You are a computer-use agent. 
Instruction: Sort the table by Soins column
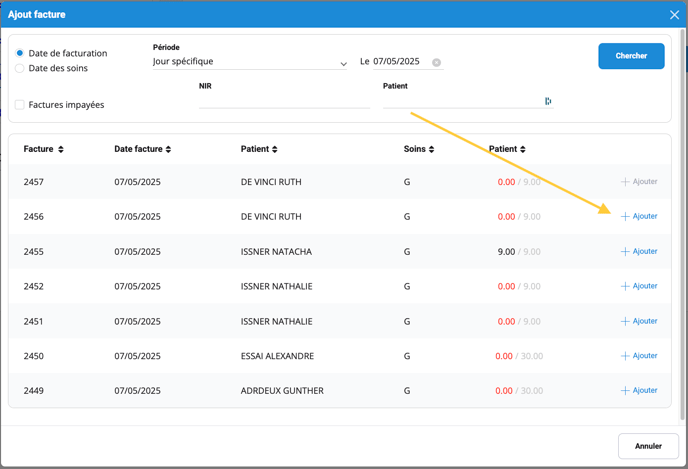418,150
